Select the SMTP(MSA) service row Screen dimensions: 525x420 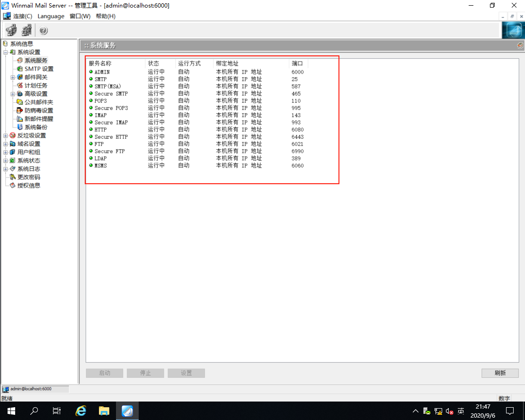click(x=196, y=86)
